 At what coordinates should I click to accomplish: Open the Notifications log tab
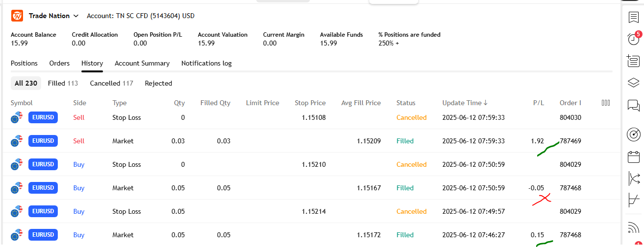coord(206,63)
